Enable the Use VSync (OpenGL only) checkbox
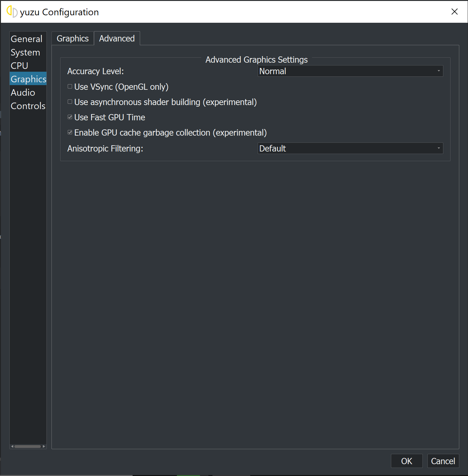Screen dimensions: 468x476 70,87
